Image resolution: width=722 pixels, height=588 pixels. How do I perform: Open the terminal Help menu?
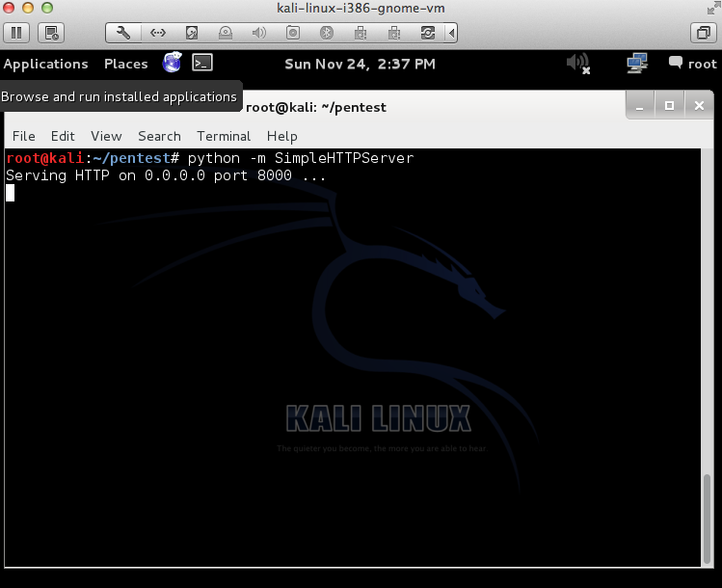coord(282,136)
